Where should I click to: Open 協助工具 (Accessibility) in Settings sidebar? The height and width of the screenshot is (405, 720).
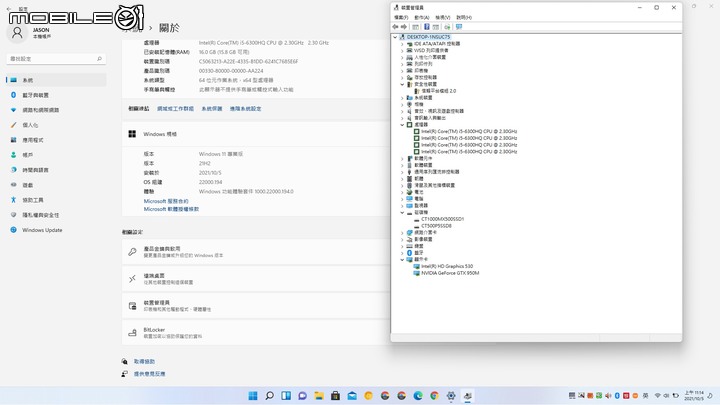coord(56,200)
